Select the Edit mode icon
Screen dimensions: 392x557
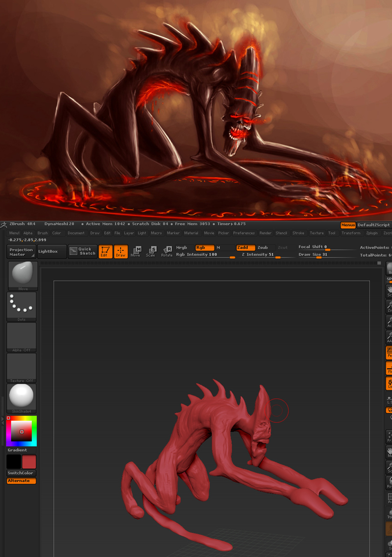tap(105, 251)
